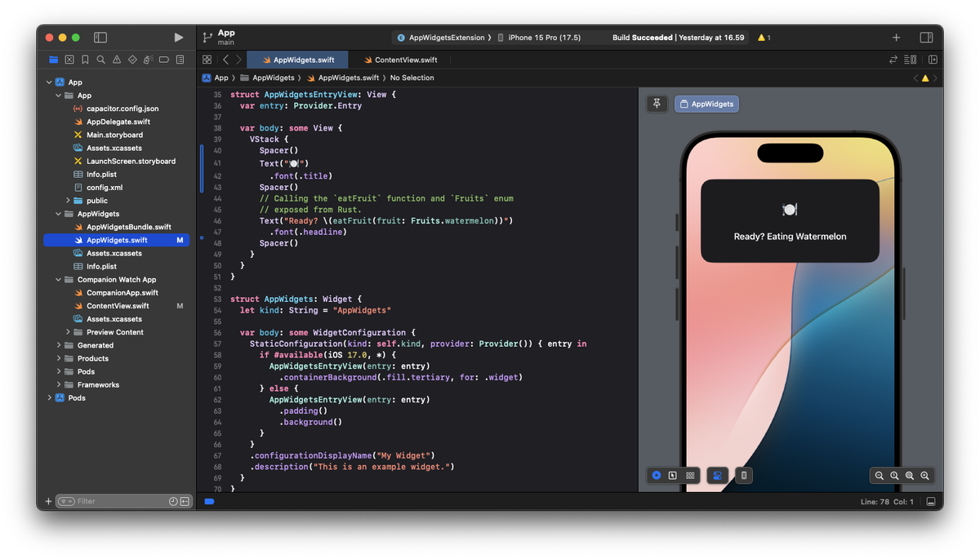
Task: Toggle the right inspector panel
Action: tap(926, 38)
